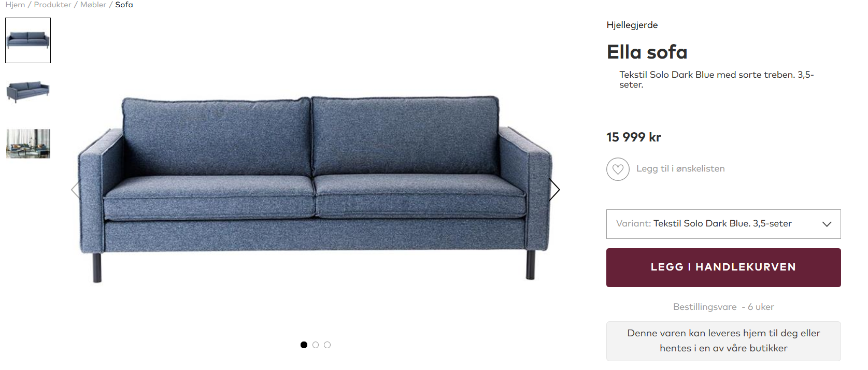Click the home delivery info box
868x370 pixels.
[x=723, y=341]
